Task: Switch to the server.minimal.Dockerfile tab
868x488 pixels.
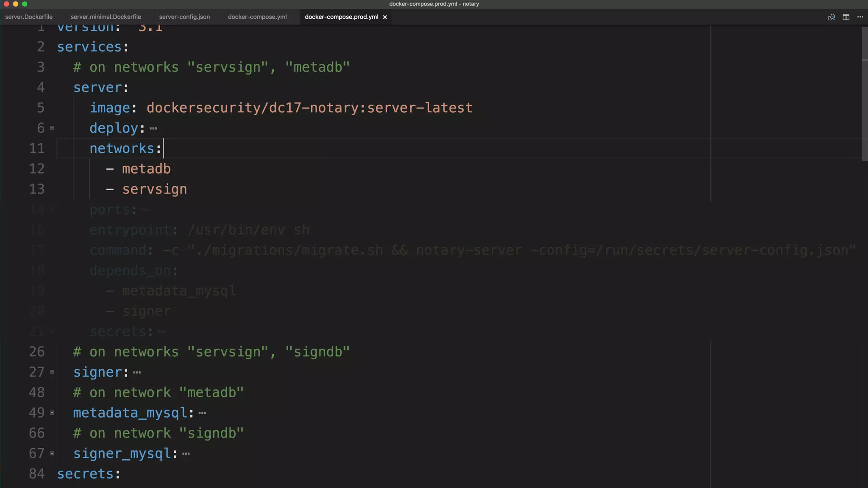Action: [106, 17]
